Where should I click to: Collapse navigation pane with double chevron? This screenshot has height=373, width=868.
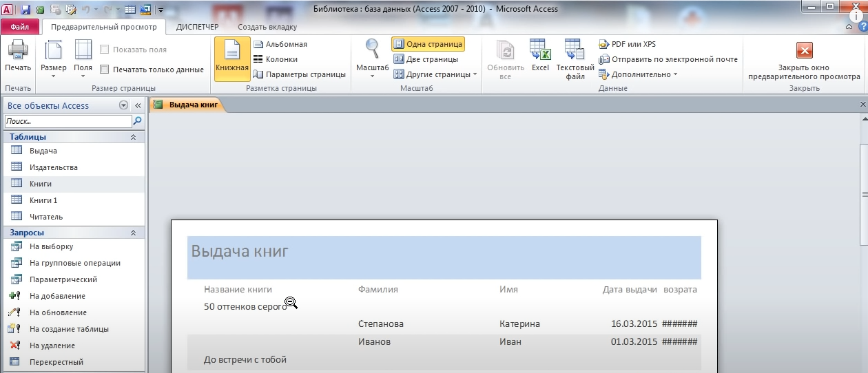coord(137,105)
